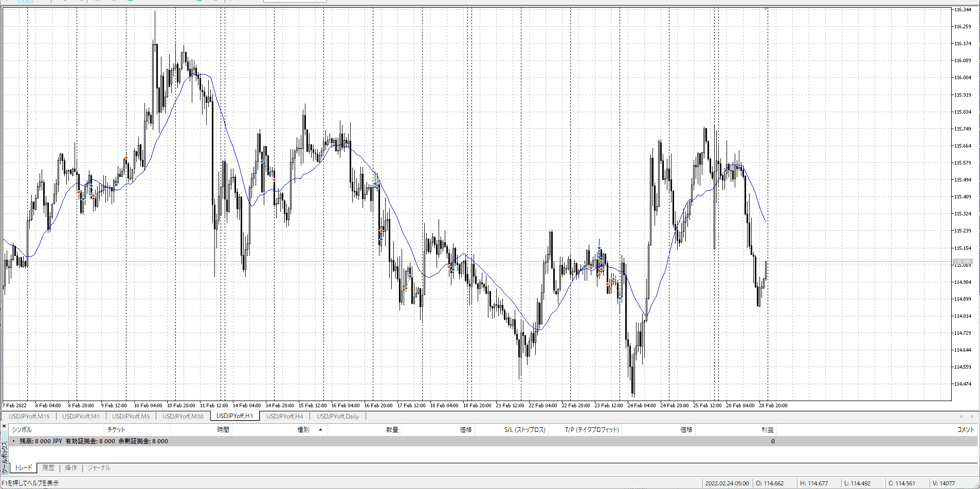Close the toolbox panel with the X

pyautogui.click(x=4, y=426)
